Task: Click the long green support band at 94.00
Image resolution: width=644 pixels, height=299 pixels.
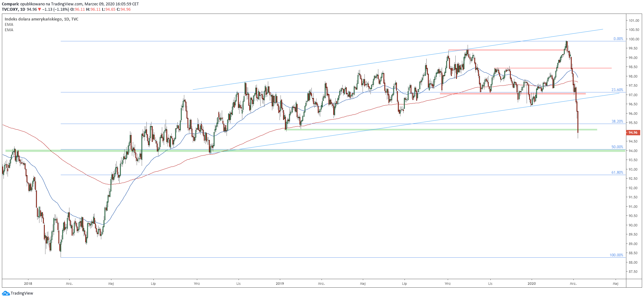Action: (315, 151)
